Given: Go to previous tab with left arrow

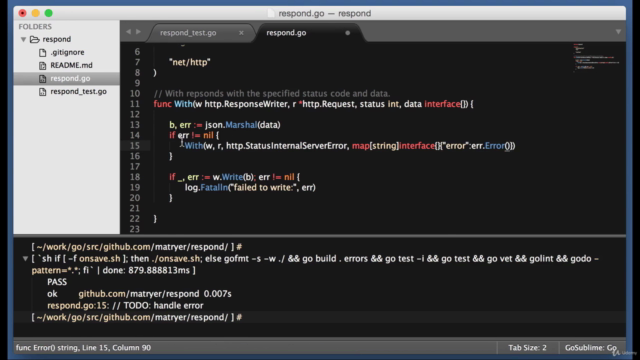Looking at the screenshot, I should (x=129, y=31).
